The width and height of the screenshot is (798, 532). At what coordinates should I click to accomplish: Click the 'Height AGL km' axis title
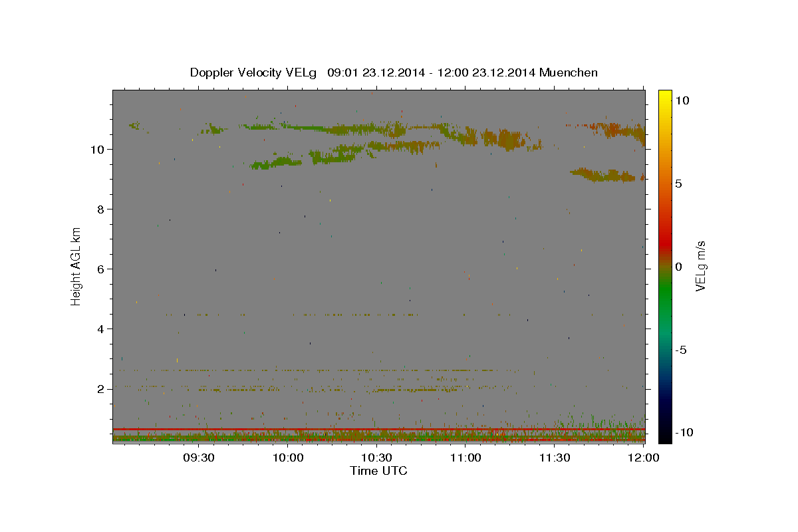tap(76, 265)
